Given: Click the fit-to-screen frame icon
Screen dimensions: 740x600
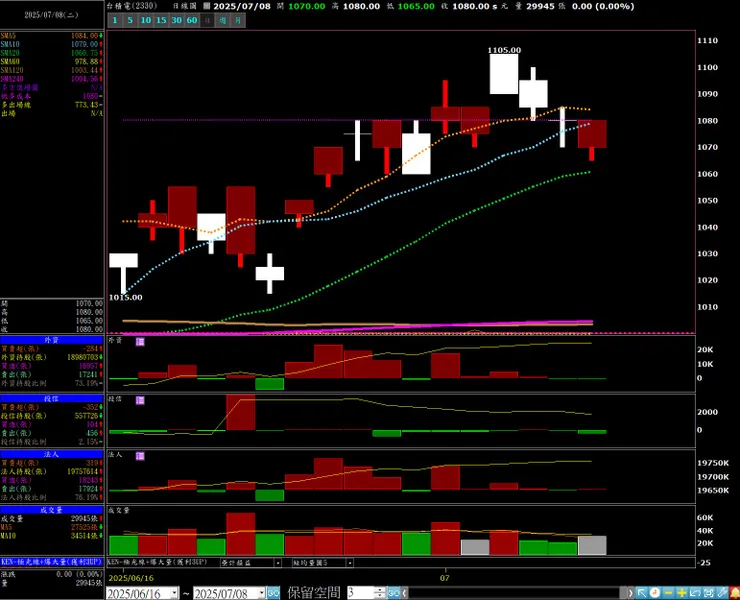Looking at the screenshot, I should tap(708, 593).
